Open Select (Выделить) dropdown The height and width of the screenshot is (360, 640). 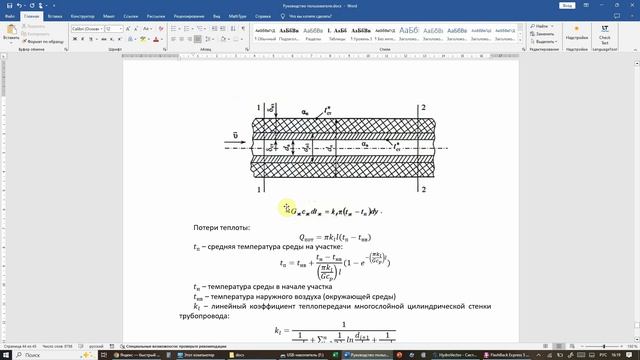coord(544,42)
